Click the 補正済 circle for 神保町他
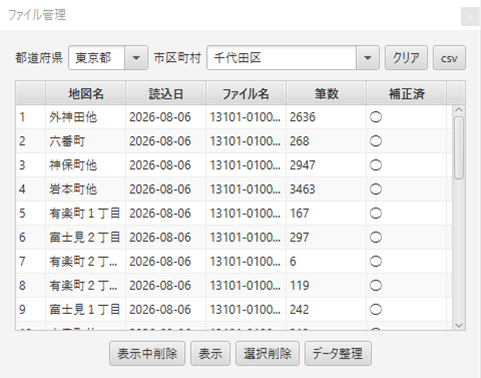The width and height of the screenshot is (481, 378). coord(376,165)
